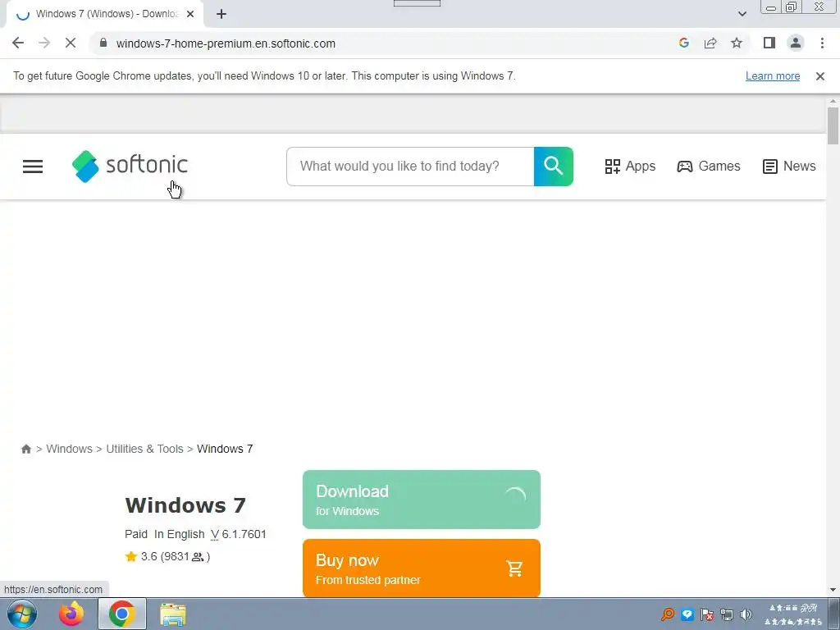
Task: Click the taskbar clock
Action: point(793,614)
